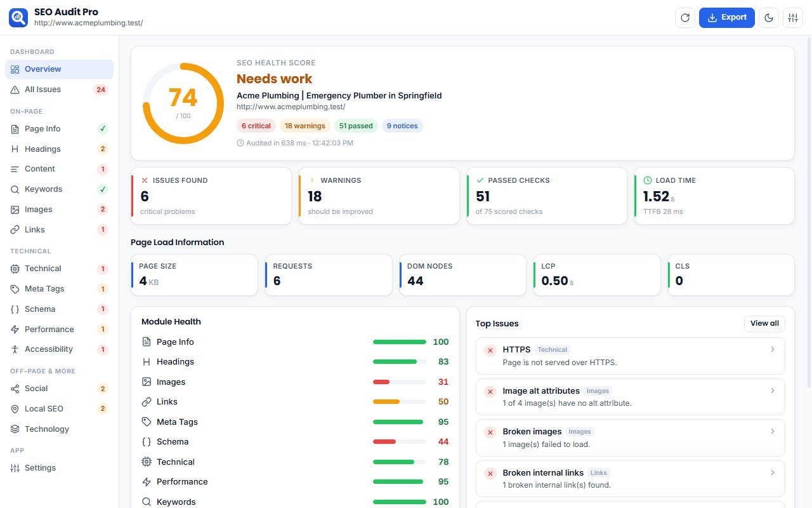Click the Issues Found stat card
The image size is (812, 508).
pos(211,196)
